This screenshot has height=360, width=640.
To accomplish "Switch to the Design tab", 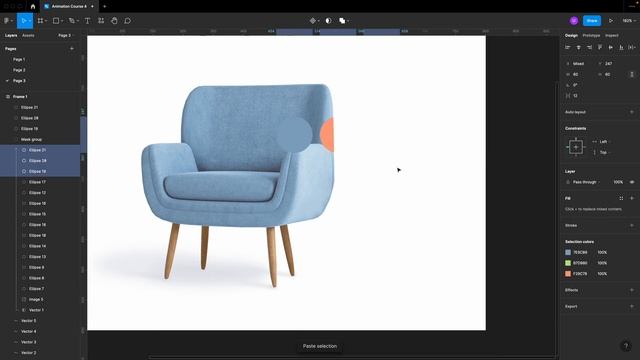I will (x=571, y=36).
